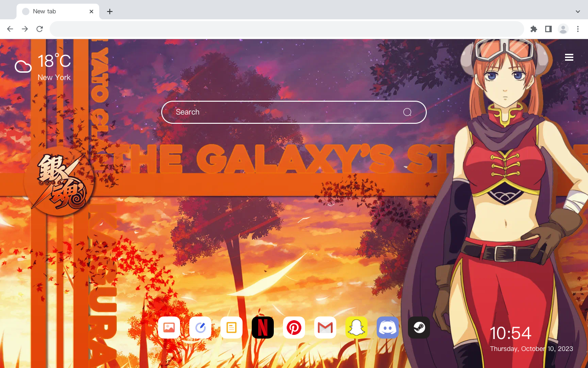This screenshot has height=368, width=588.
Task: Select the New tab browser tab
Action: click(x=58, y=11)
